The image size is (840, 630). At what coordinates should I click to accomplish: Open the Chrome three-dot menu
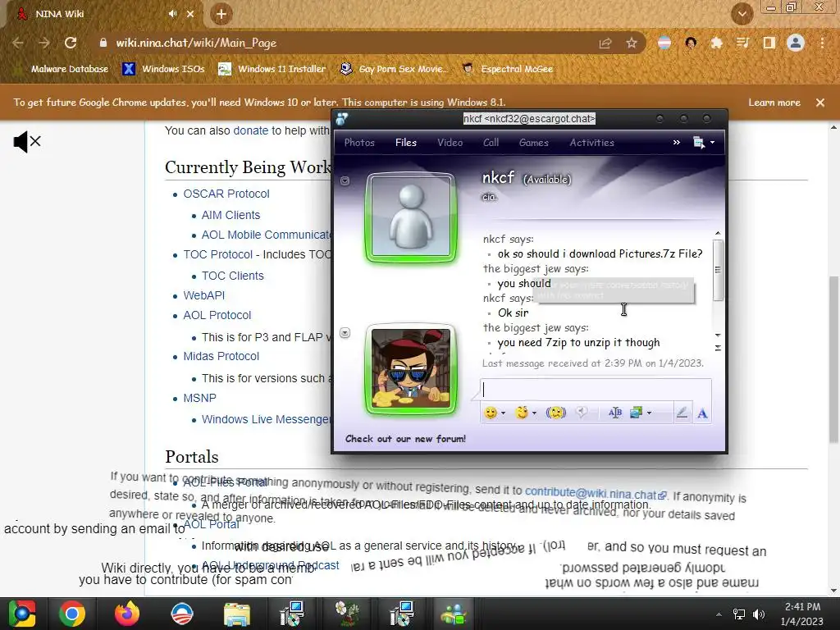coord(822,43)
